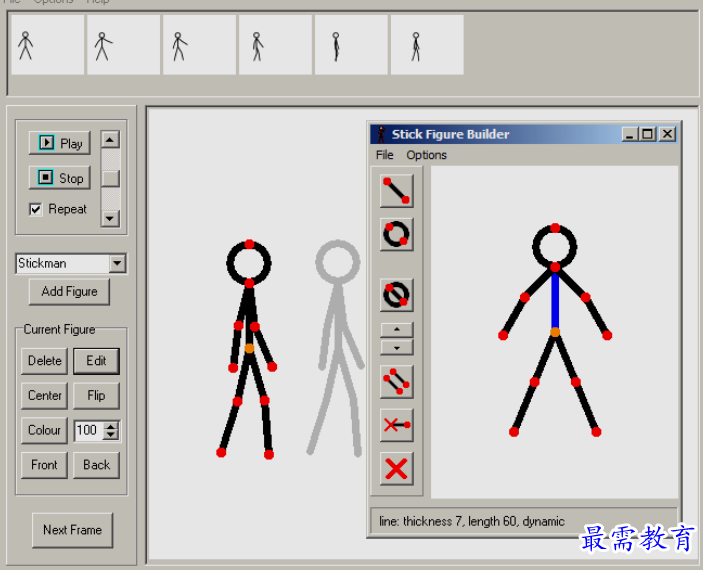
Task: Select the duplicate segment tool
Action: (396, 382)
